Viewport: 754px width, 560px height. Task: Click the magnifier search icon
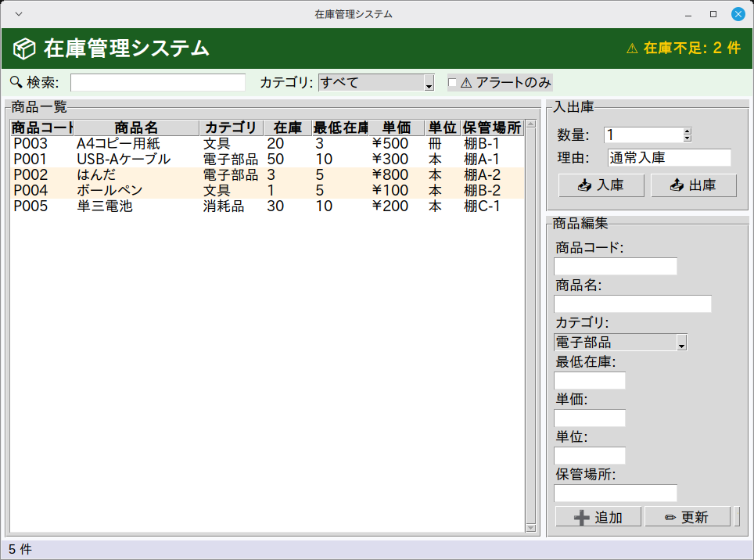tap(16, 82)
